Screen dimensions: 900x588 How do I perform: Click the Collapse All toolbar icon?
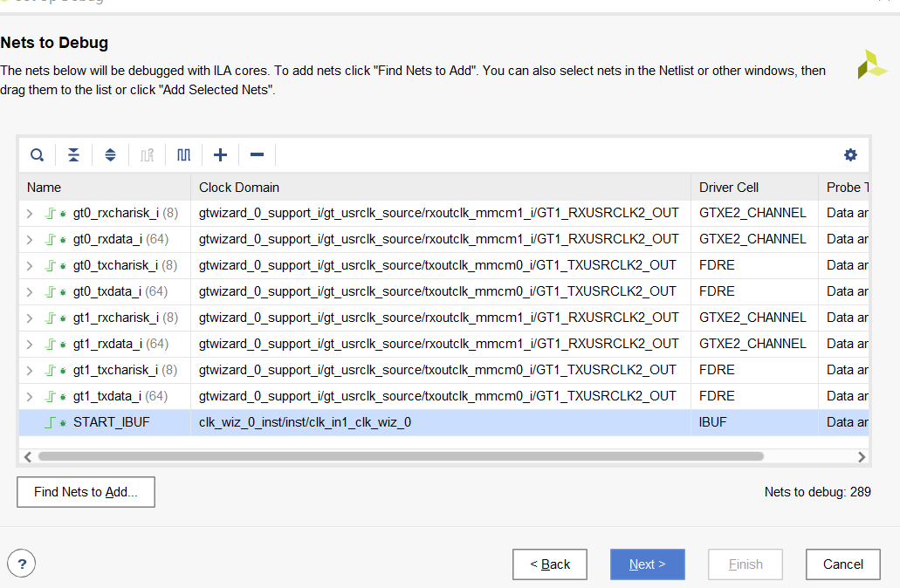pos(74,155)
